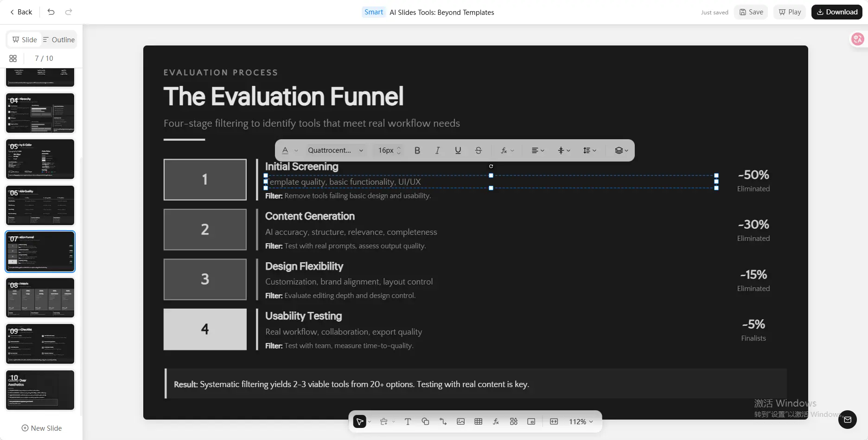Open the AI magic tool

pos(383,421)
